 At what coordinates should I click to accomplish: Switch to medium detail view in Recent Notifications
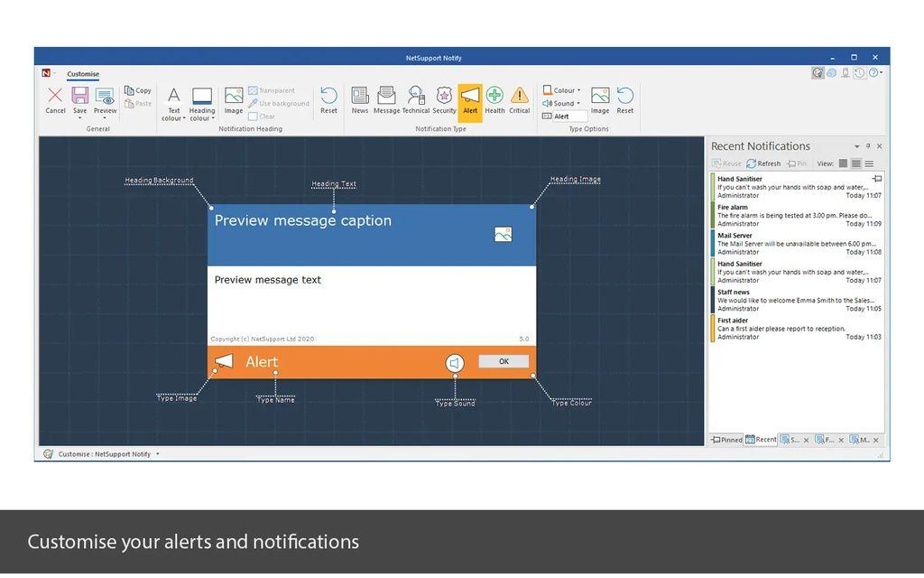pyautogui.click(x=856, y=163)
